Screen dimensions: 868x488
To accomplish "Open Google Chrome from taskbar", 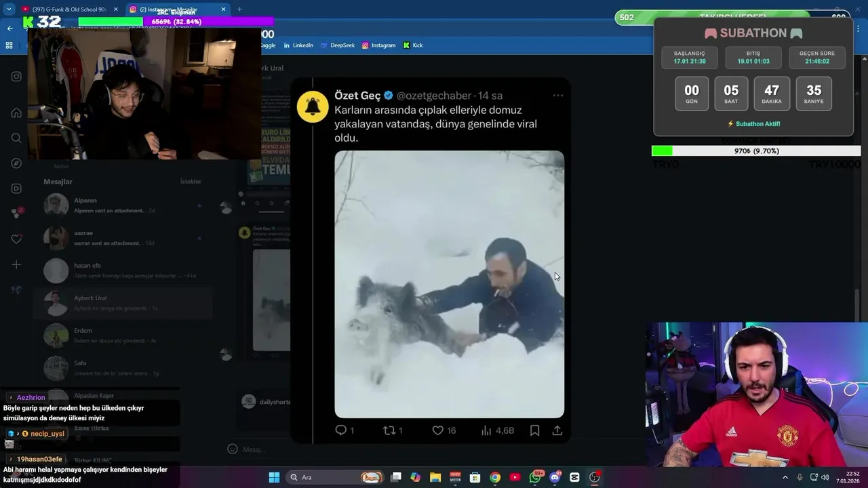I will point(495,477).
